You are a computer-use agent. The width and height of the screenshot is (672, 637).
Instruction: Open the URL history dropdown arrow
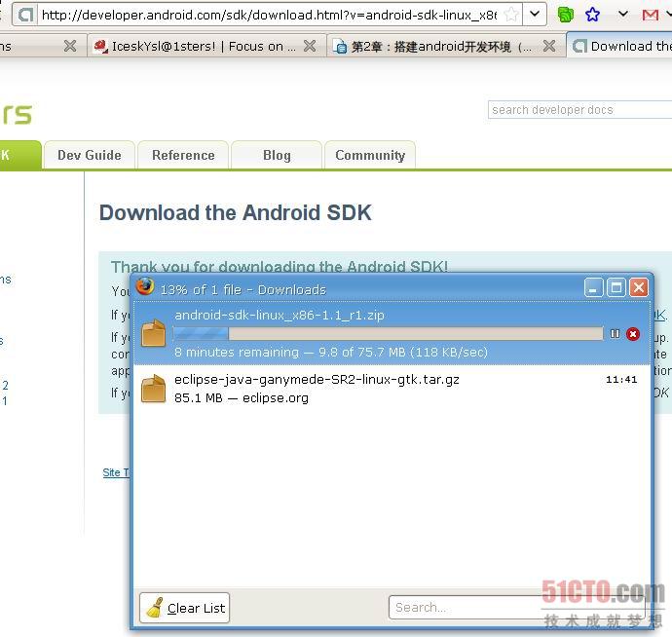pos(535,15)
